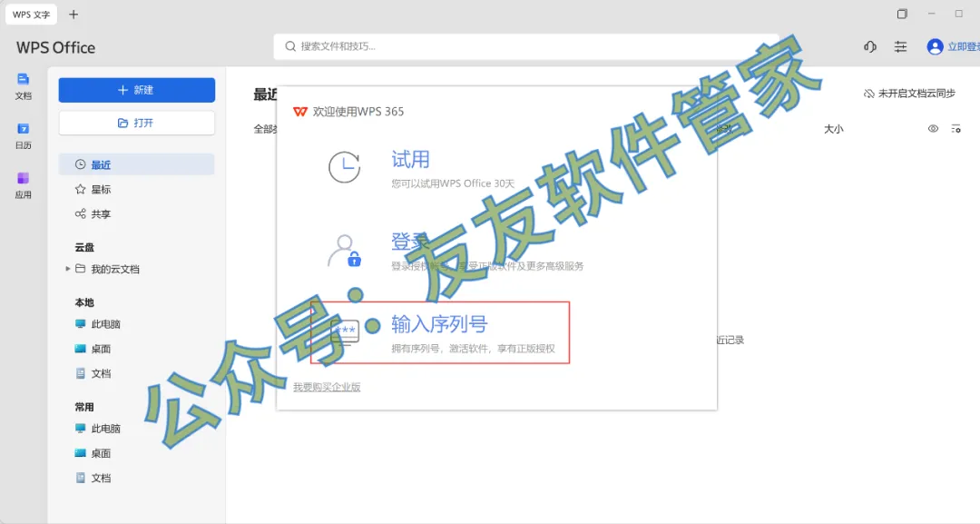Click the trial clock icon
980x524 pixels.
click(345, 167)
